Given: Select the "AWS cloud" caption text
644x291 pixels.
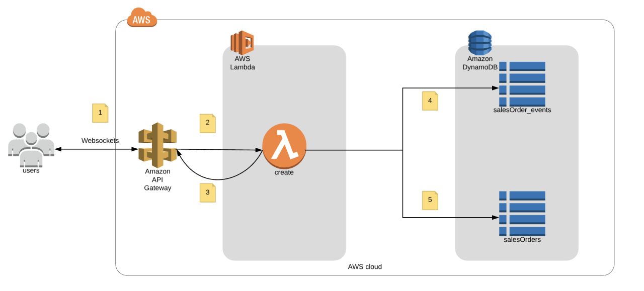Looking at the screenshot, I should (365, 267).
